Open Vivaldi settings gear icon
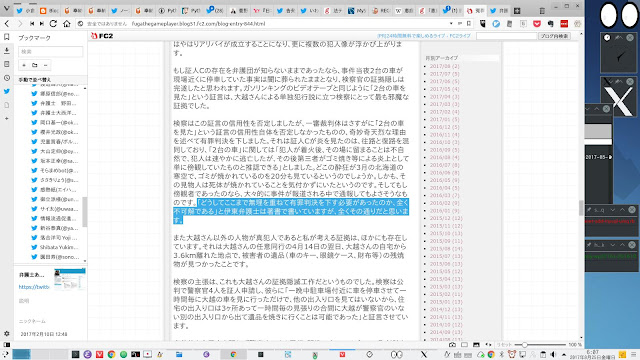The image size is (640, 360). click(7, 333)
